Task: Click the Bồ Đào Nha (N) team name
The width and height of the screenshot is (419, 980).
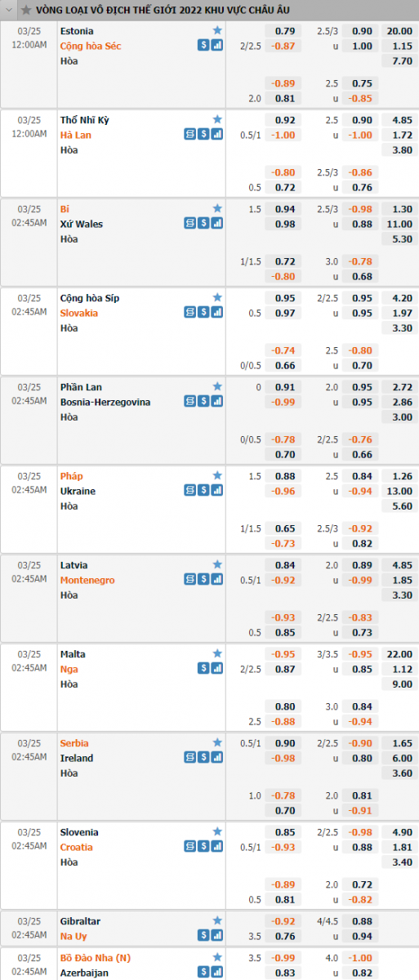Action: pyautogui.click(x=91, y=958)
